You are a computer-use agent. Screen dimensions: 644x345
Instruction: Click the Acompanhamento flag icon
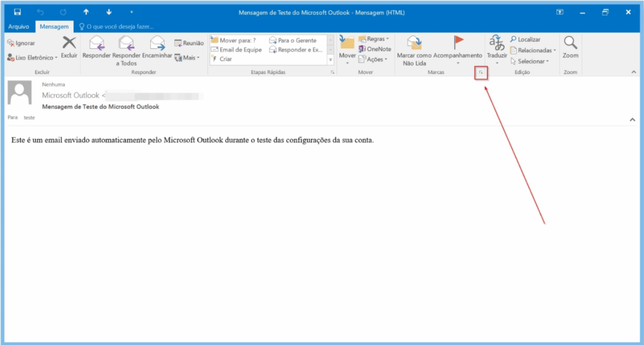click(x=458, y=43)
